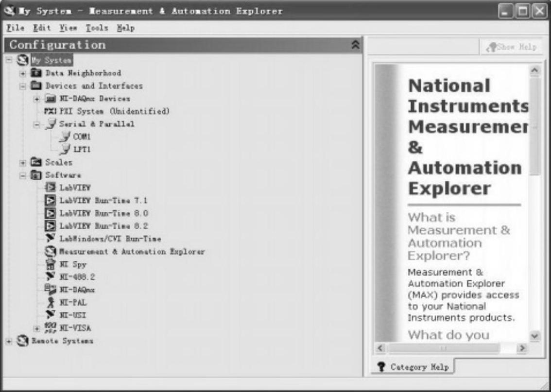Select the 'LPT1' tree label
The height and width of the screenshot is (392, 551).
tap(82, 149)
